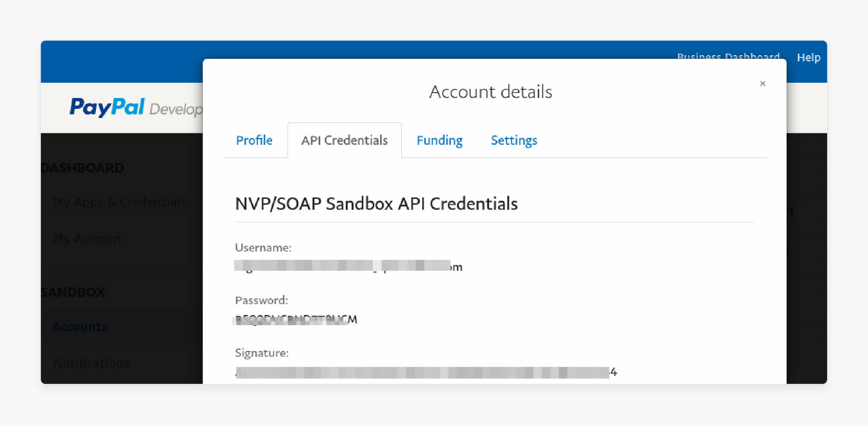The height and width of the screenshot is (425, 868).
Task: Open My Apps & Credentials in sidebar
Action: point(120,202)
